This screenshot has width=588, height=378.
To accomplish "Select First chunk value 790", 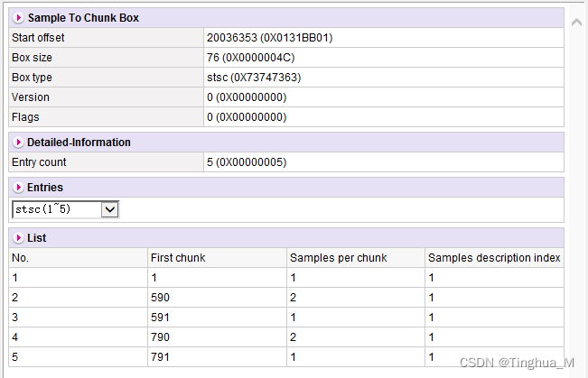I will 160,337.
